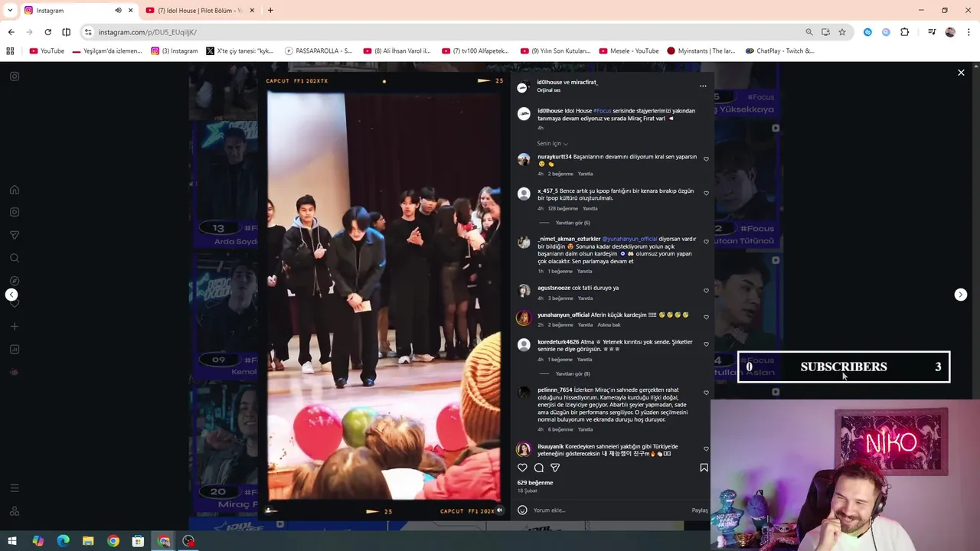The width and height of the screenshot is (980, 551).
Task: Open Reels in the Instagram sidebar
Action: (x=15, y=212)
